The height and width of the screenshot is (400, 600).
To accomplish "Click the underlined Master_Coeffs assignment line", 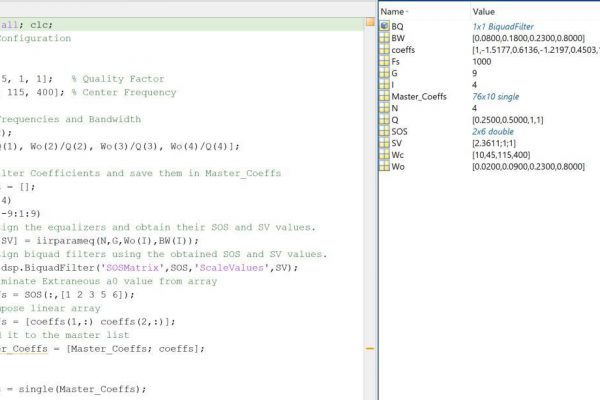I will 102,349.
